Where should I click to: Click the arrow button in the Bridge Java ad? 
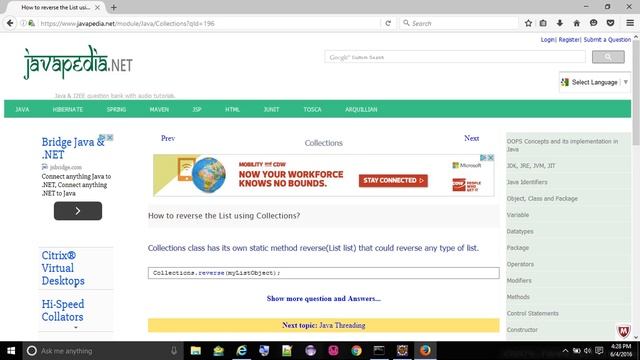click(78, 211)
